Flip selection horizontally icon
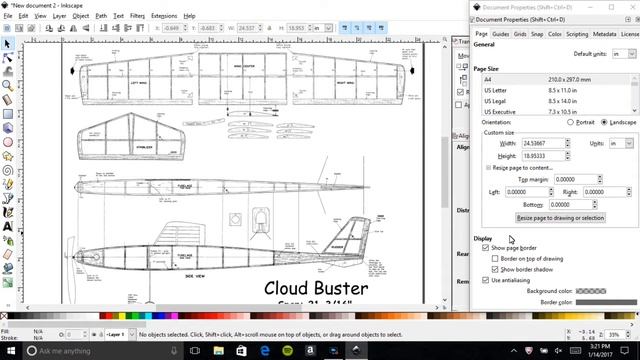640x360 pixels. pos(73,28)
